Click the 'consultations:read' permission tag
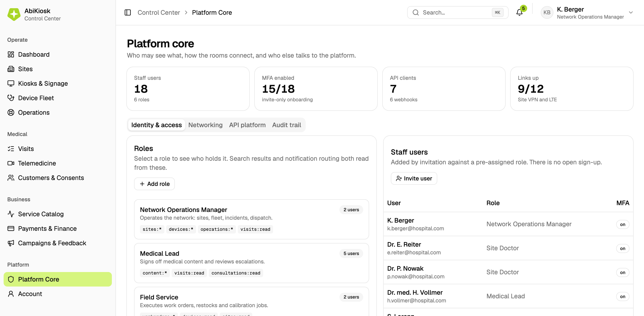 click(236, 273)
